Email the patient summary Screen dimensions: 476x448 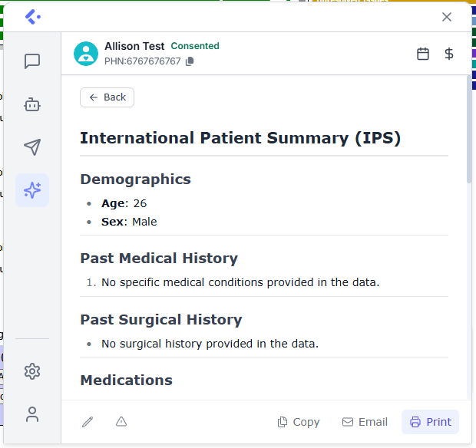(x=365, y=422)
